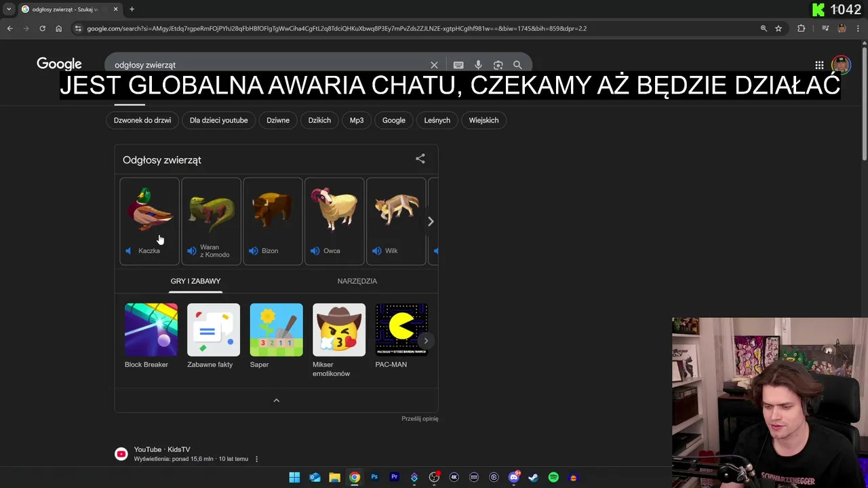Launch Photoshop from taskbar

tap(374, 477)
